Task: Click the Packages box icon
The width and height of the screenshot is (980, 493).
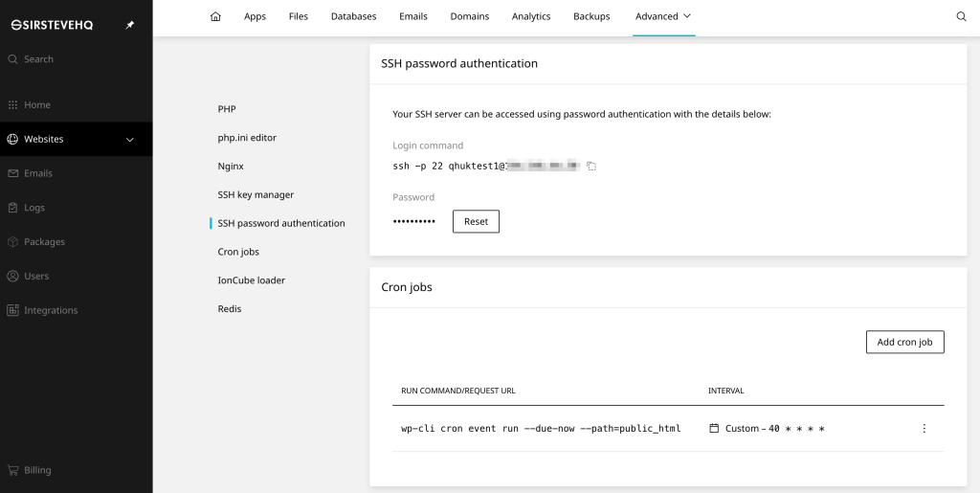Action: pos(12,241)
